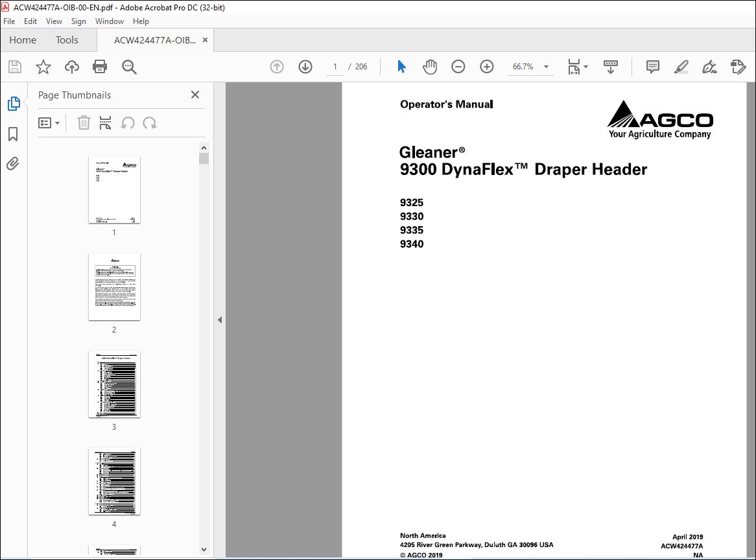Activate the Hand pan tool
Screen dimensions: 756x560
tap(430, 67)
